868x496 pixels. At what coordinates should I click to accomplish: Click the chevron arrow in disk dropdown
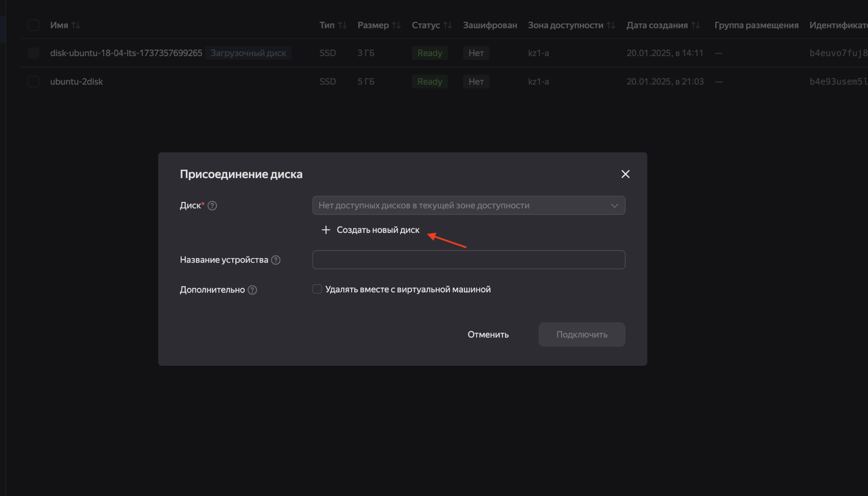(x=614, y=206)
